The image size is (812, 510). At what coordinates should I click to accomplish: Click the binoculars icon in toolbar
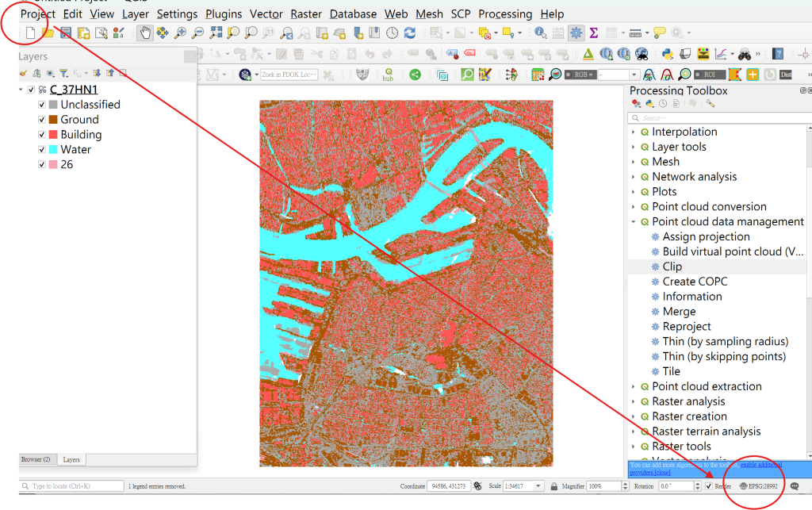[744, 54]
